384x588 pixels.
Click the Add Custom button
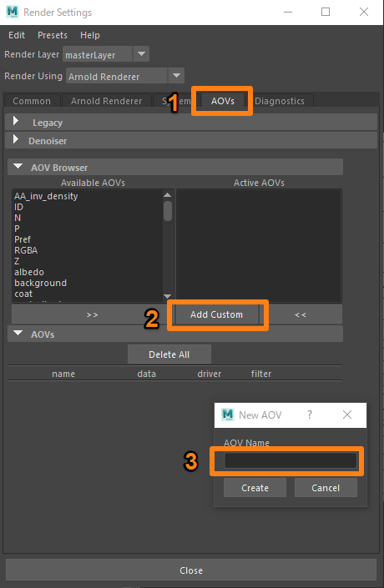[x=216, y=314]
